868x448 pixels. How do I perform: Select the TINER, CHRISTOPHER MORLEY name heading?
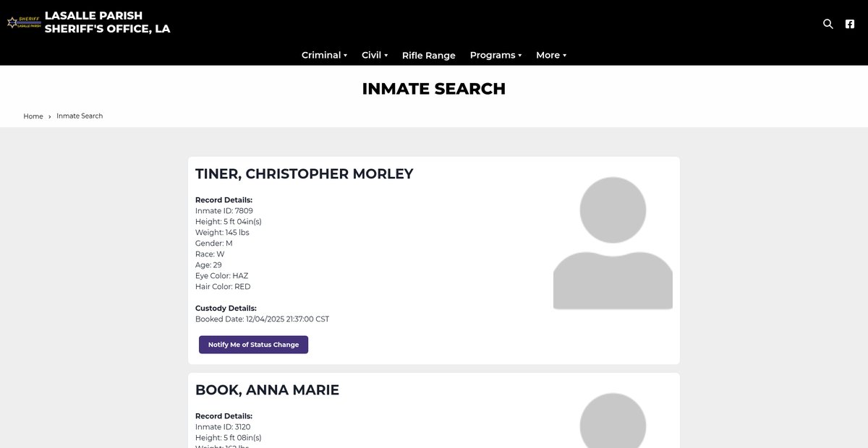305,174
